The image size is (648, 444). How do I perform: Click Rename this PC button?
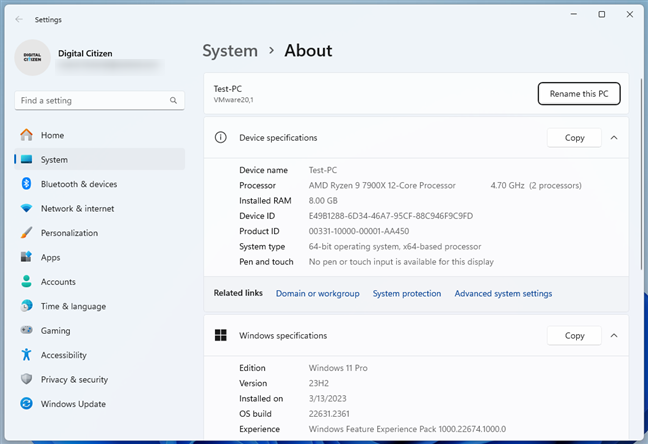(x=579, y=94)
